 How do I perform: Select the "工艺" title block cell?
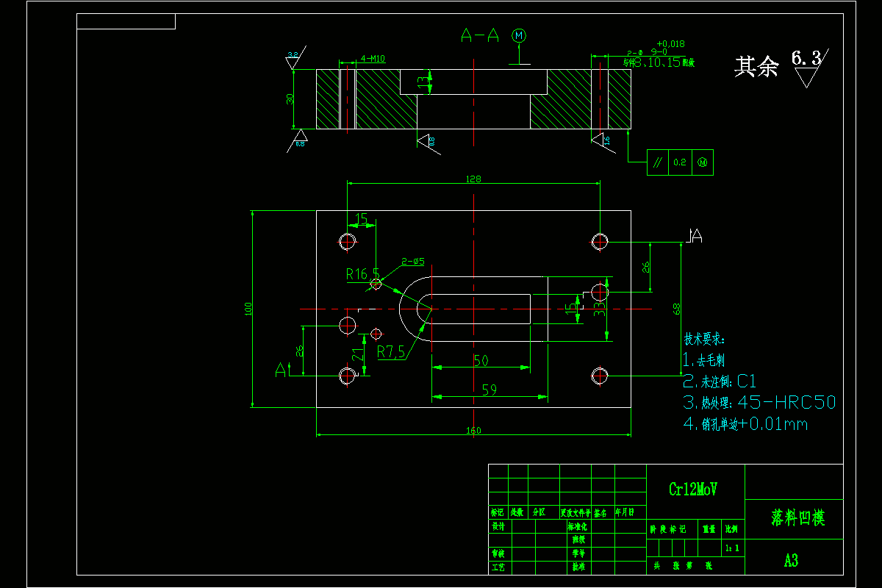(498, 567)
